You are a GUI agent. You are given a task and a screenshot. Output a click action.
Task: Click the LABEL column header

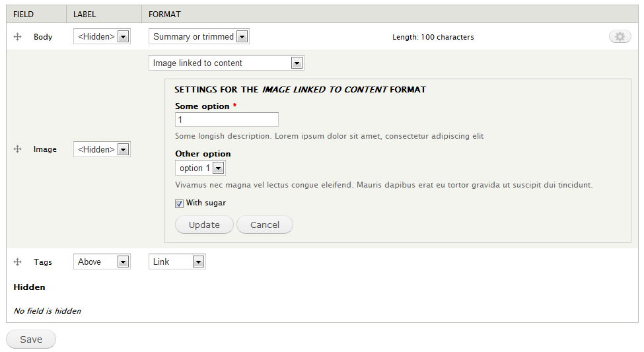pyautogui.click(x=85, y=14)
